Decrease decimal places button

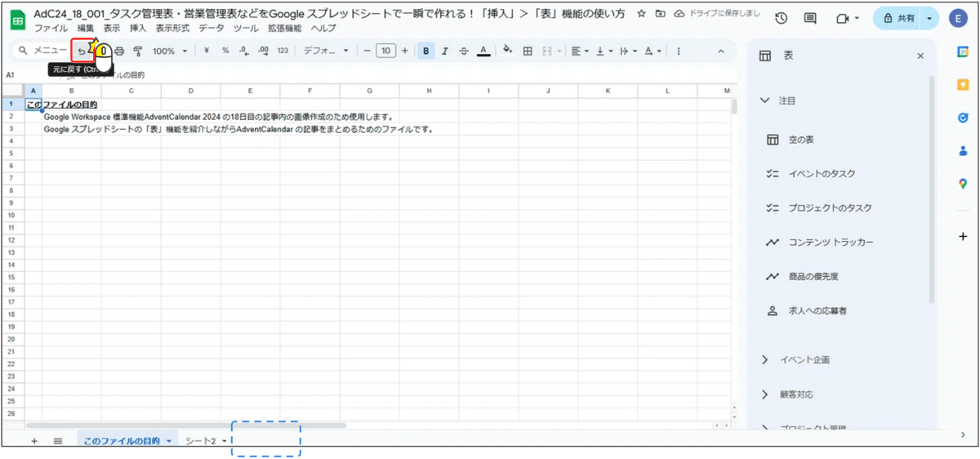[x=244, y=51]
